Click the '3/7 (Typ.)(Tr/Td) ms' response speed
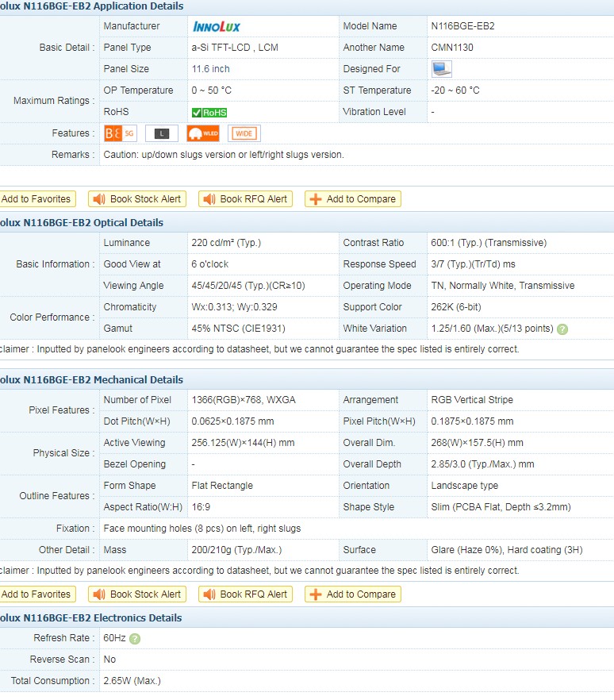614x700 pixels. pos(473,263)
